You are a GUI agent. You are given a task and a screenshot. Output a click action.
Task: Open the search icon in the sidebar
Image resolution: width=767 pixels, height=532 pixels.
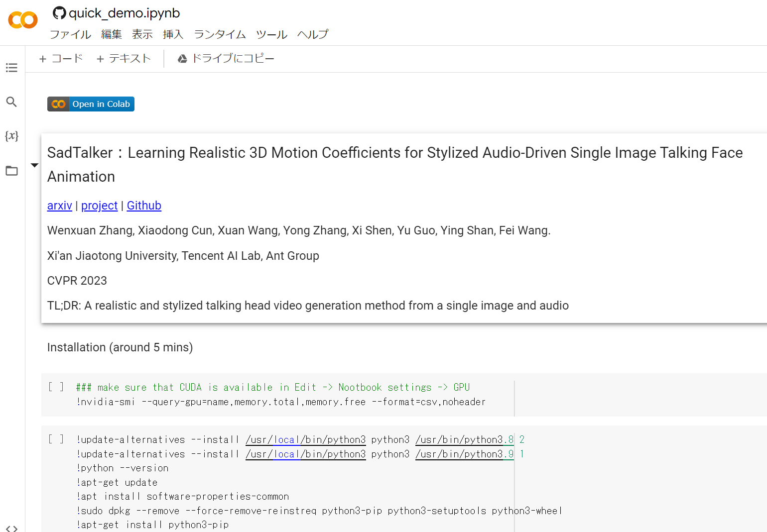point(11,102)
